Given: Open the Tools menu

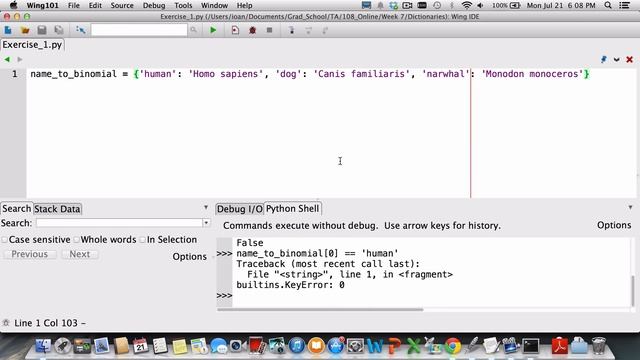Looking at the screenshot, I should pos(183,5).
